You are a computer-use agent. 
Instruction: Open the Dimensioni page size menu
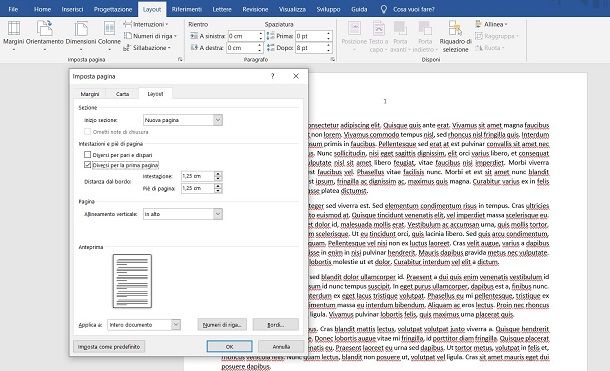tap(81, 37)
